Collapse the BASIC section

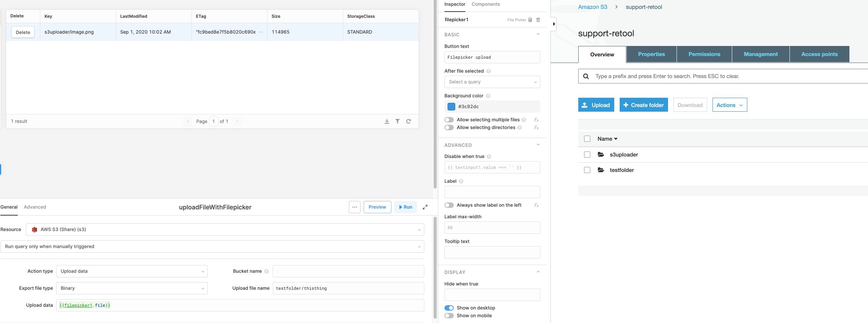point(538,34)
